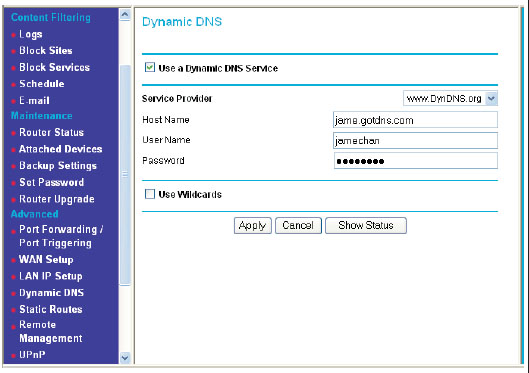Click the sidebar scrollbar thumb

[125, 175]
